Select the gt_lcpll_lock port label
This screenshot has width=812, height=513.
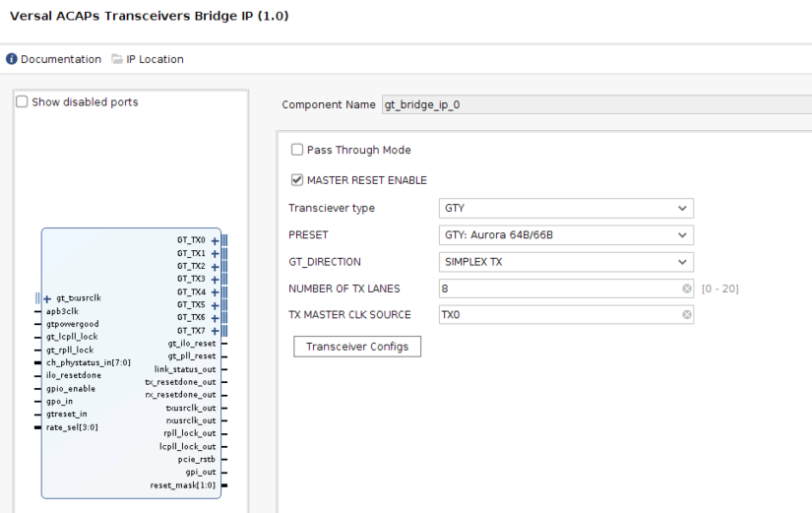72,337
